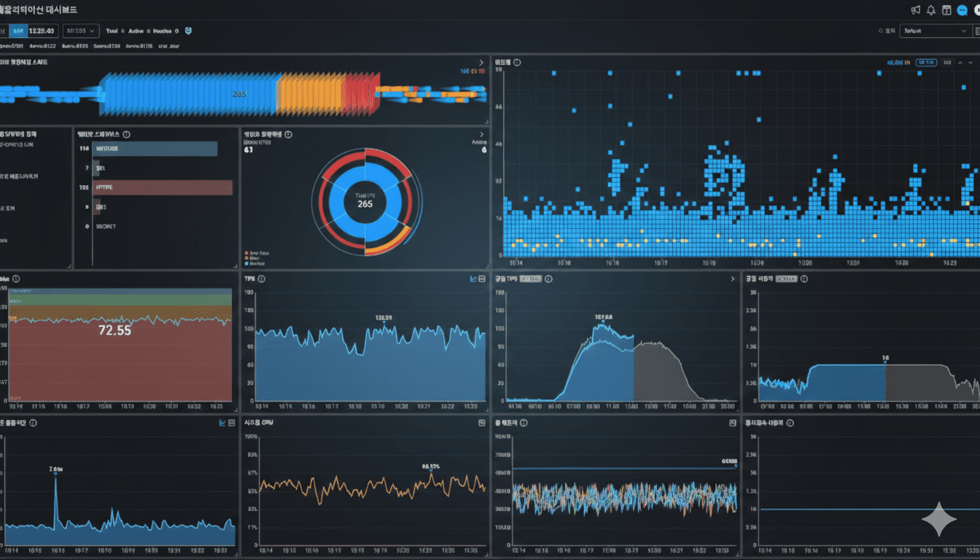Toggle the blue outlined button on heatmap header
The width and height of the screenshot is (980, 560).
click(926, 63)
